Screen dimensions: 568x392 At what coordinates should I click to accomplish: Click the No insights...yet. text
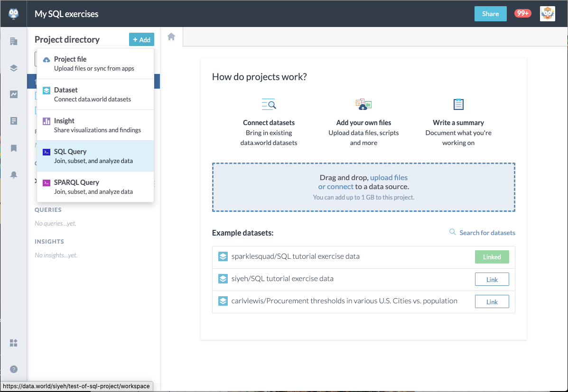point(56,255)
